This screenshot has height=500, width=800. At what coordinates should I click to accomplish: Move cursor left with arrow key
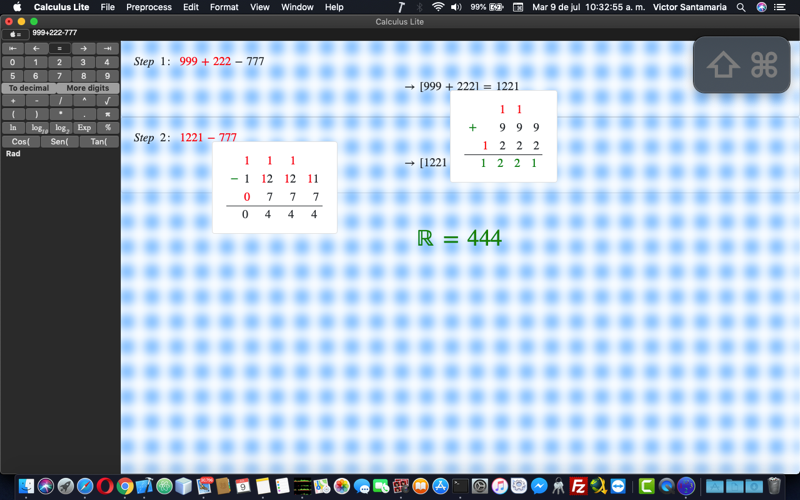coord(36,48)
